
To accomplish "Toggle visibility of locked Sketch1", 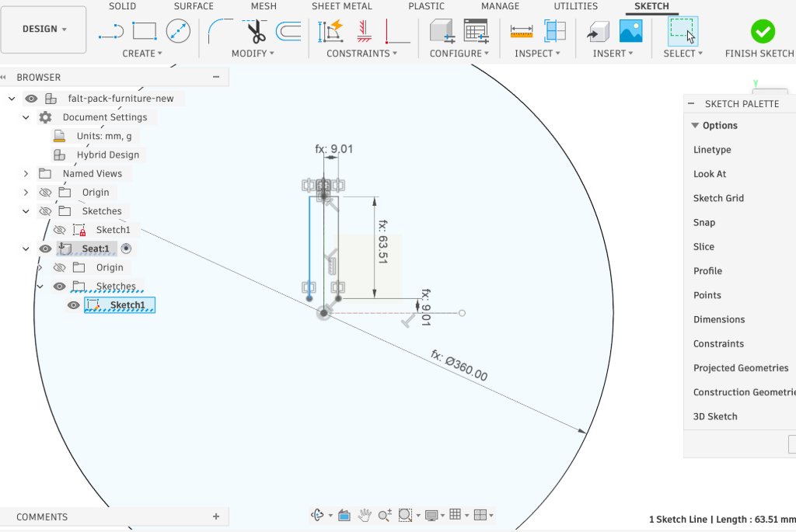I will [59, 230].
